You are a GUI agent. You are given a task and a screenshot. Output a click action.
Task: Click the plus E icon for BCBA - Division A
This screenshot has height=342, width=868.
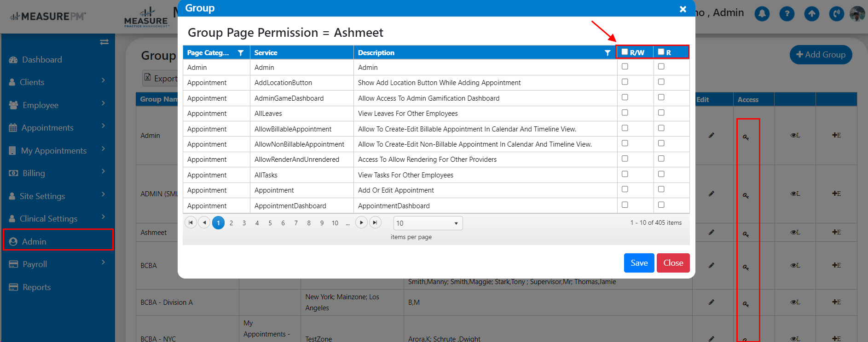click(x=836, y=302)
